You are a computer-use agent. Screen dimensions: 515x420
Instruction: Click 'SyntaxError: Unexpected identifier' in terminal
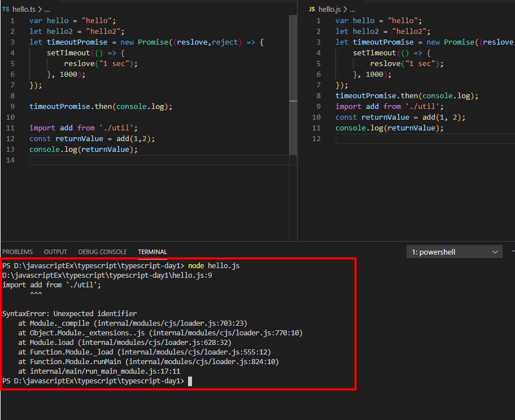pos(69,314)
